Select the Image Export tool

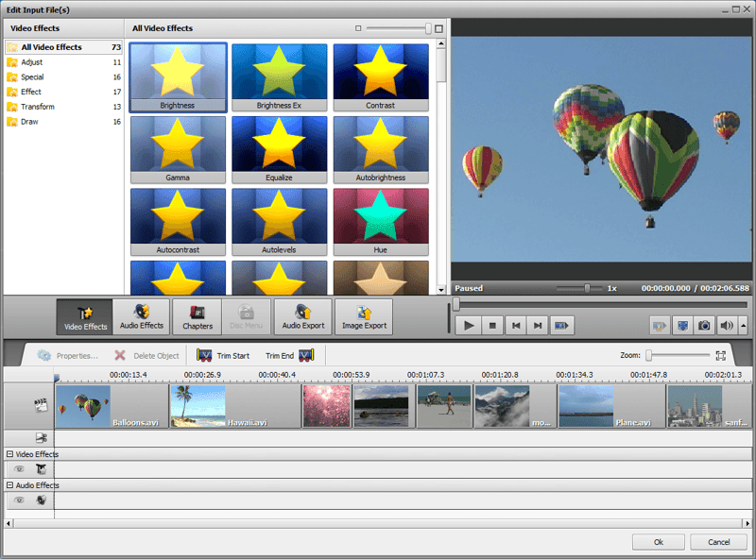[364, 316]
